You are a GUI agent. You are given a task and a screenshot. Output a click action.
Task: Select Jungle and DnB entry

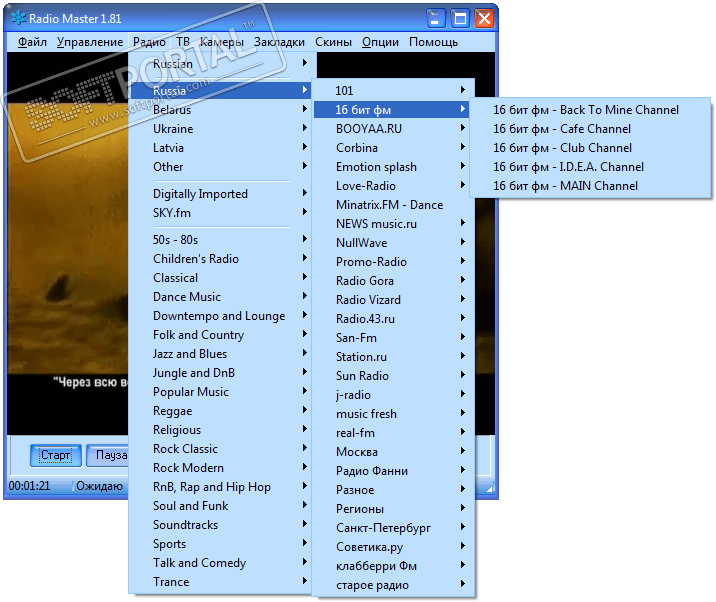point(221,373)
